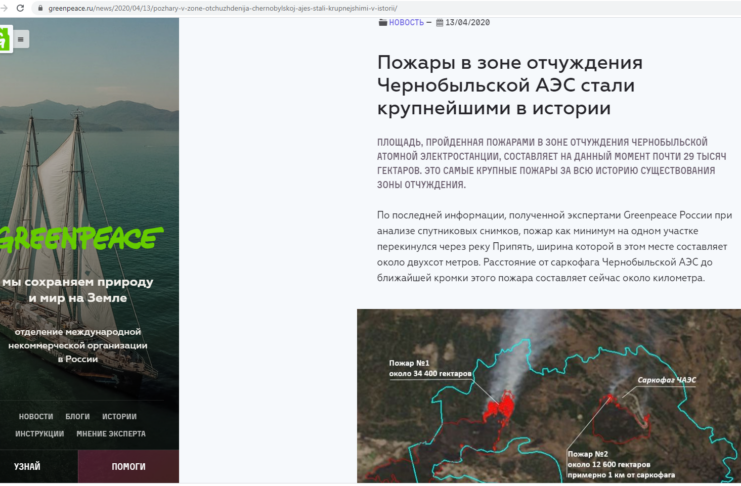Viewport: 741px width, 486px height.
Task: Click the uppercase lead paragraph starting ПЛОЩАДЬ, ПРОЙДЕННАЯ ПОЖАРАМИ
Action: pyautogui.click(x=551, y=163)
